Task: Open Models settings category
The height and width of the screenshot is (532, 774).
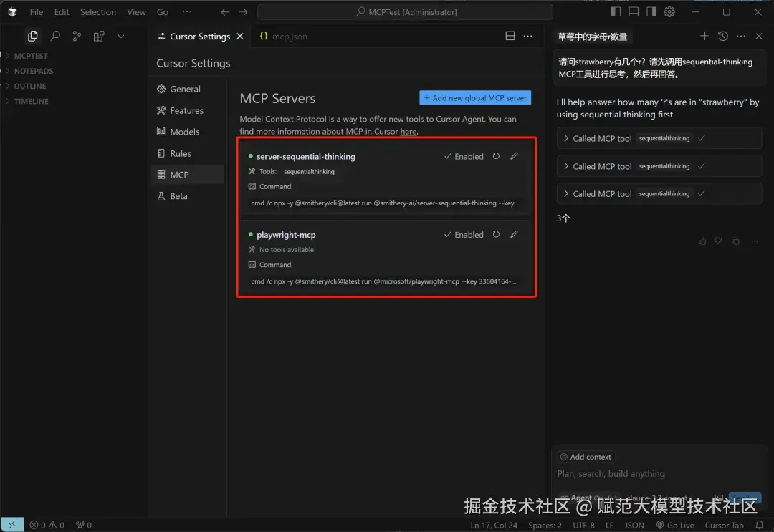Action: pyautogui.click(x=188, y=132)
